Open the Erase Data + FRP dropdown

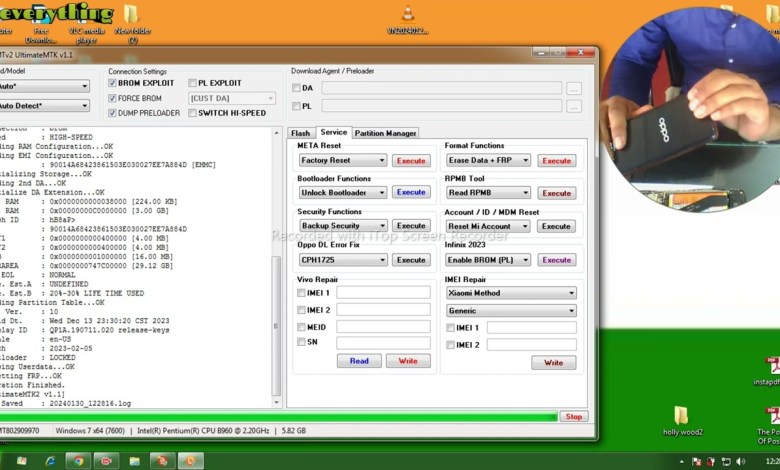click(488, 160)
